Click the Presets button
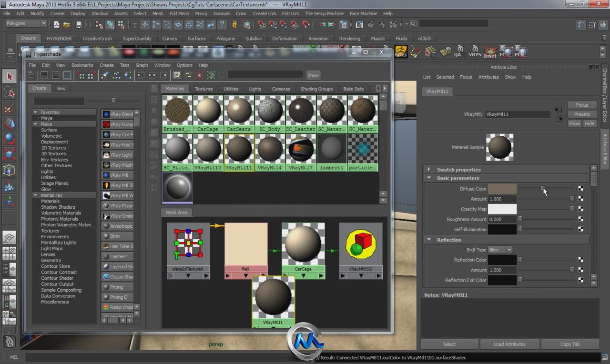 coord(582,114)
